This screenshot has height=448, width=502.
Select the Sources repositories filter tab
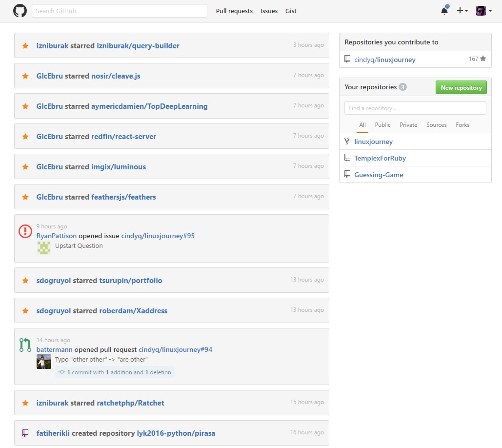tap(436, 125)
